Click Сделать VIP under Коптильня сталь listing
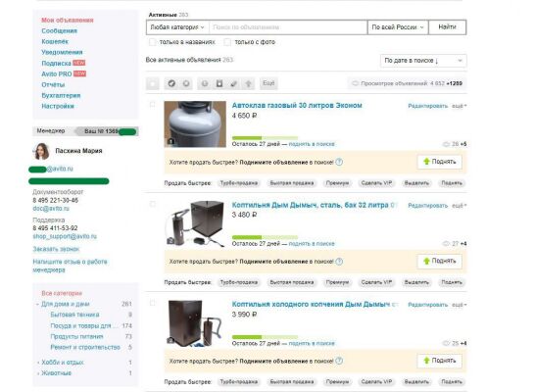Image resolution: width=535 pixels, height=392 pixels. 376,282
